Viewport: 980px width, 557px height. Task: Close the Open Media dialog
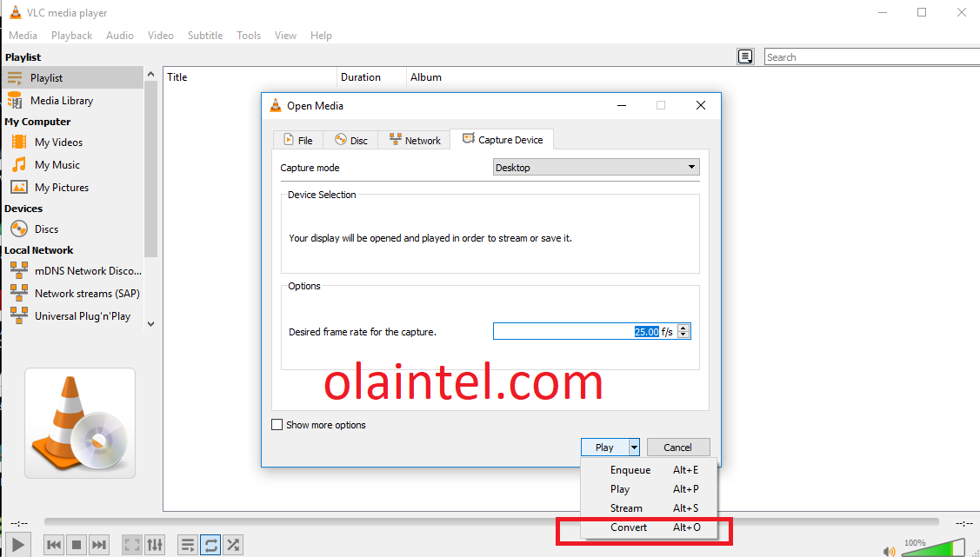coord(701,105)
